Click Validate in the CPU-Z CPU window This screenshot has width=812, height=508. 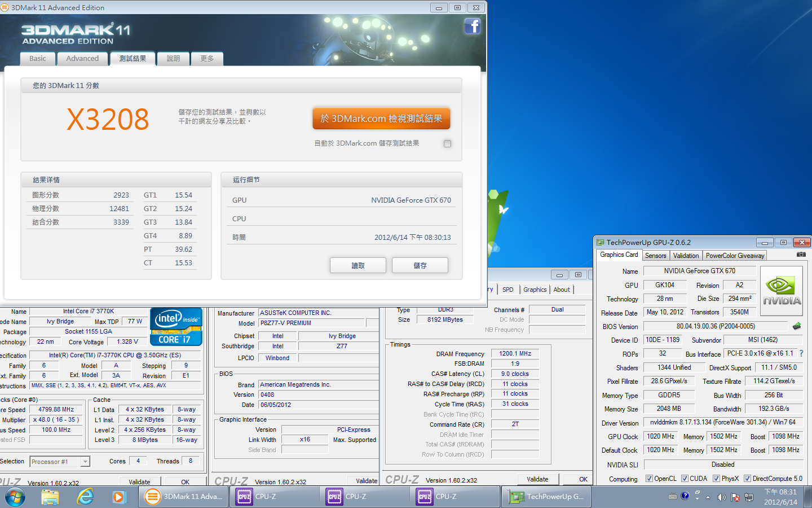[139, 481]
